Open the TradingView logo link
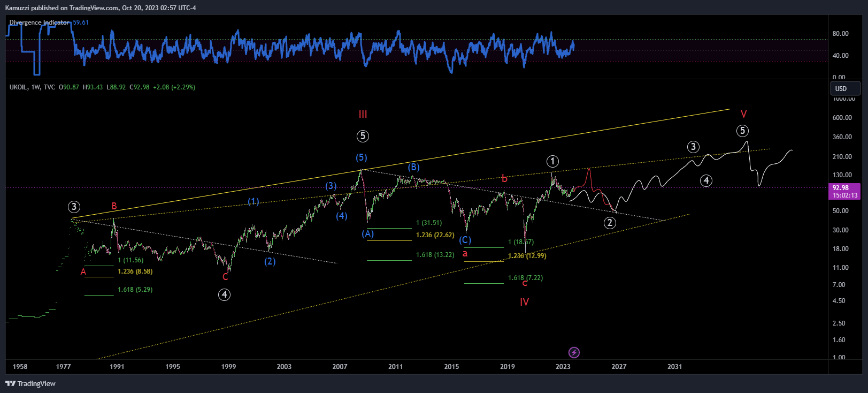Screen dimensions: 868x393 30,383
